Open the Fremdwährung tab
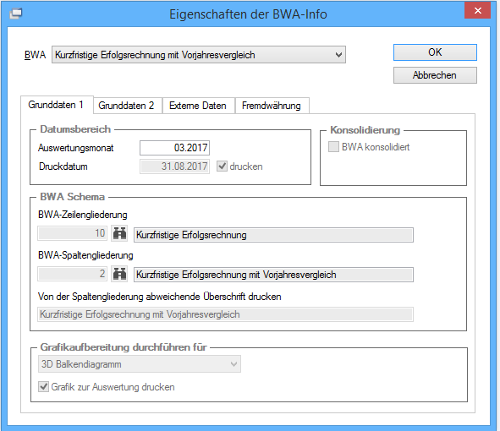The height and width of the screenshot is (431, 500). point(271,106)
